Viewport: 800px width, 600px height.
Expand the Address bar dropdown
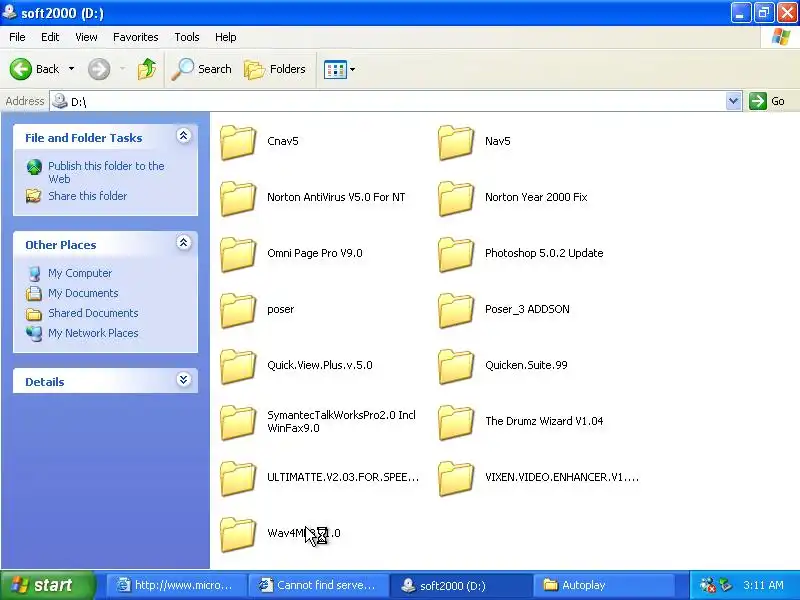point(733,101)
